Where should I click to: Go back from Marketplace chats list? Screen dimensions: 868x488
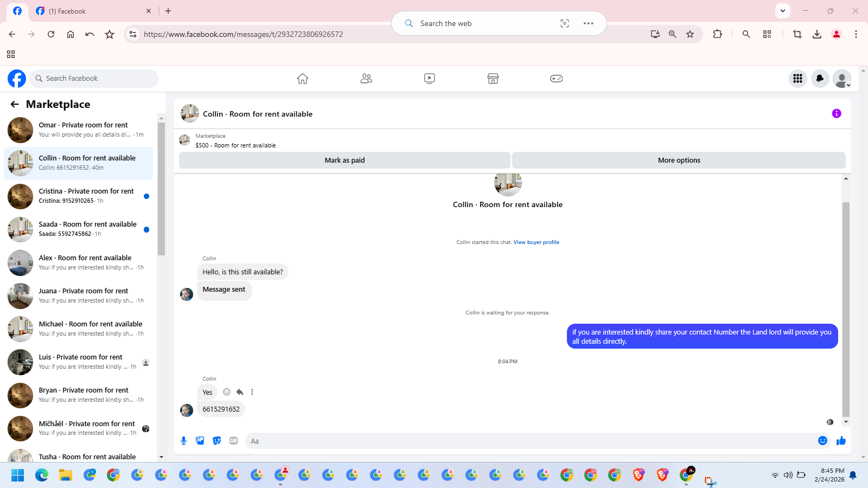click(15, 104)
